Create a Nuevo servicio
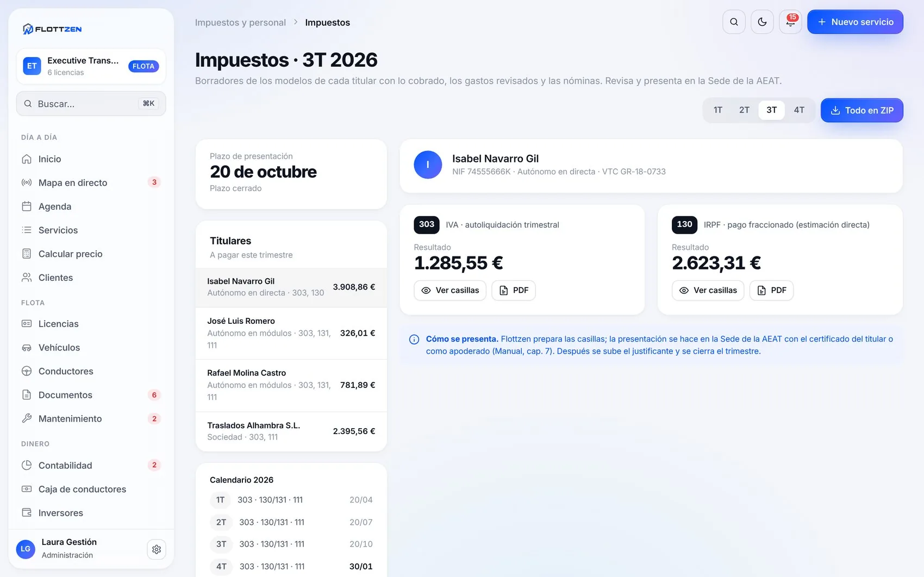The height and width of the screenshot is (577, 924). 856,22
